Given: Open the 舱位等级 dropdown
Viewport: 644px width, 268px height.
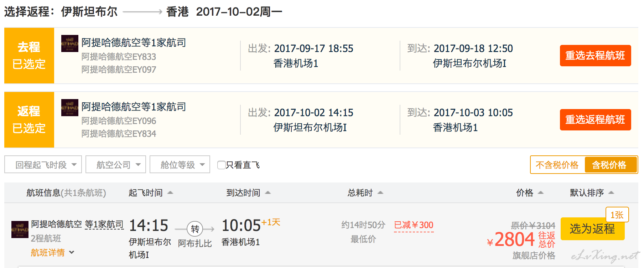Looking at the screenshot, I should tap(180, 165).
